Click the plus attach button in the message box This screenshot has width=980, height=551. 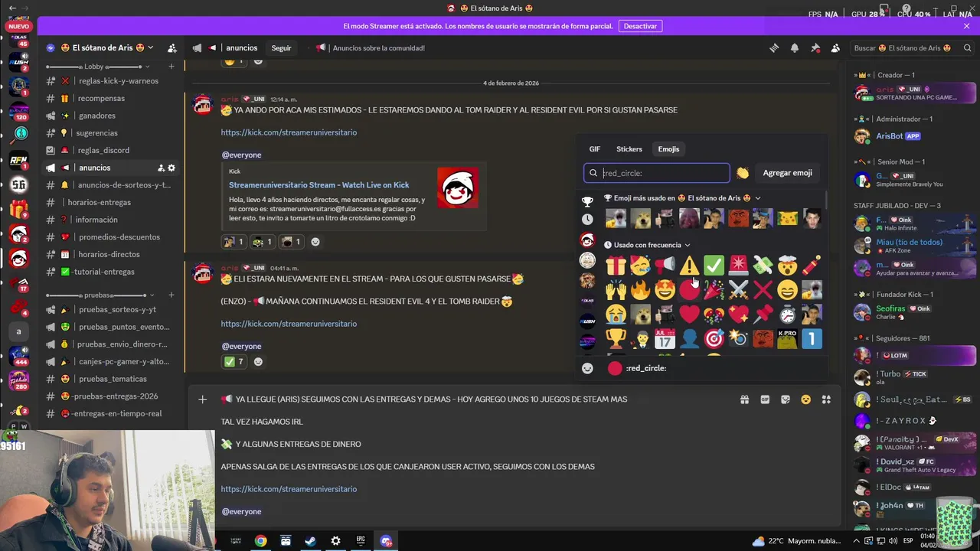point(202,399)
